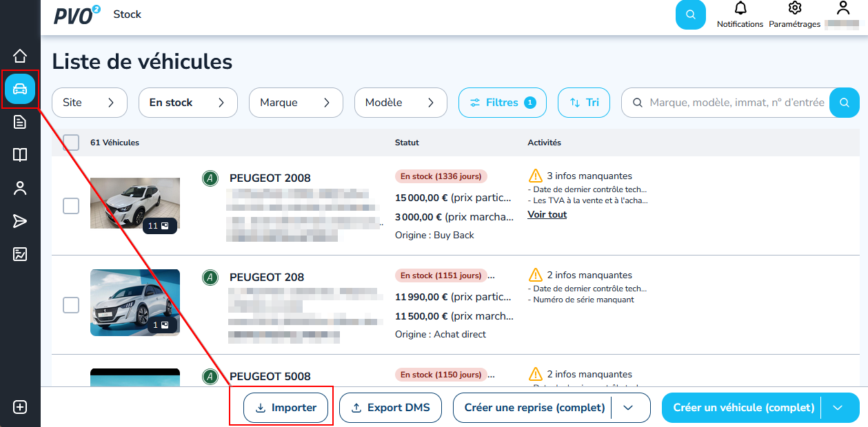Click green A badge of PEUGEOT 5008
Image resolution: width=868 pixels, height=427 pixels.
210,377
